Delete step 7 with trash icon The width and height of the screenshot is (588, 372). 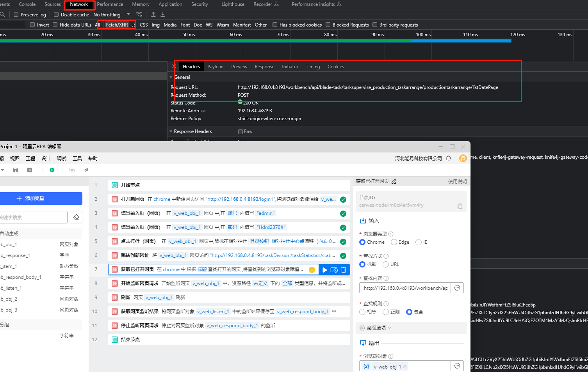pos(344,270)
